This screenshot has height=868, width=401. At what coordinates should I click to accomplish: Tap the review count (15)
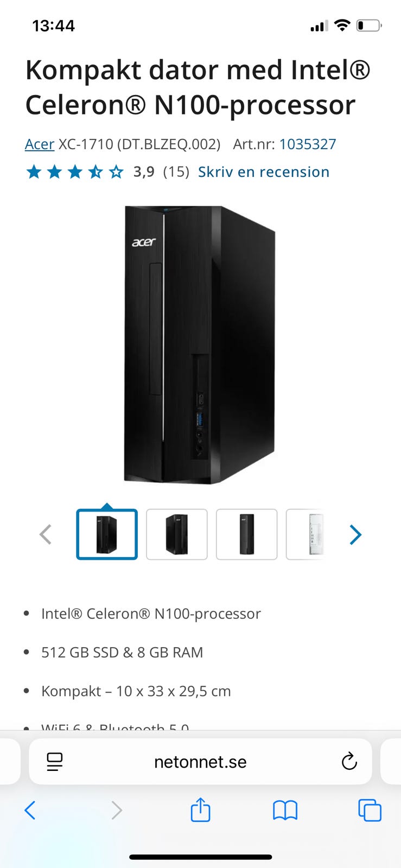[176, 172]
